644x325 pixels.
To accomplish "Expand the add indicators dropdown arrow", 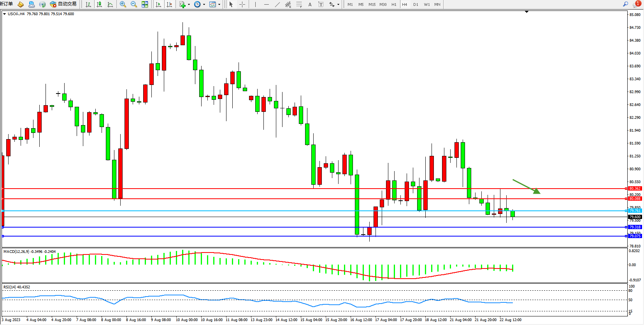I will (x=189, y=5).
